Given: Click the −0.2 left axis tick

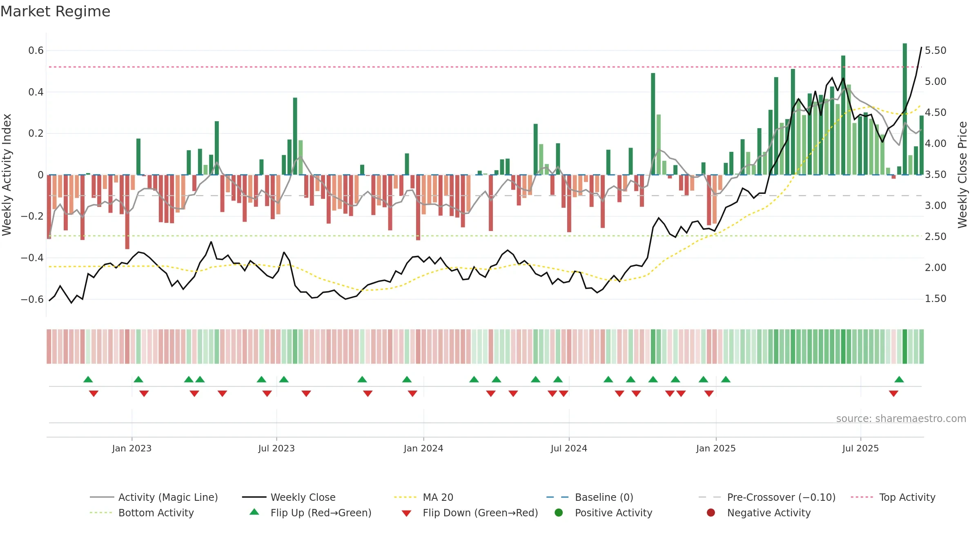Looking at the screenshot, I should pyautogui.click(x=32, y=216).
